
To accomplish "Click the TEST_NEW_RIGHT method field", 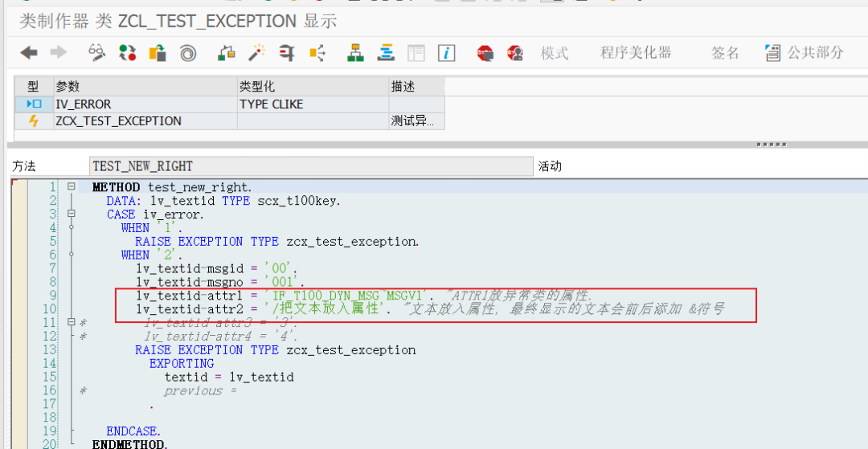I will [312, 166].
